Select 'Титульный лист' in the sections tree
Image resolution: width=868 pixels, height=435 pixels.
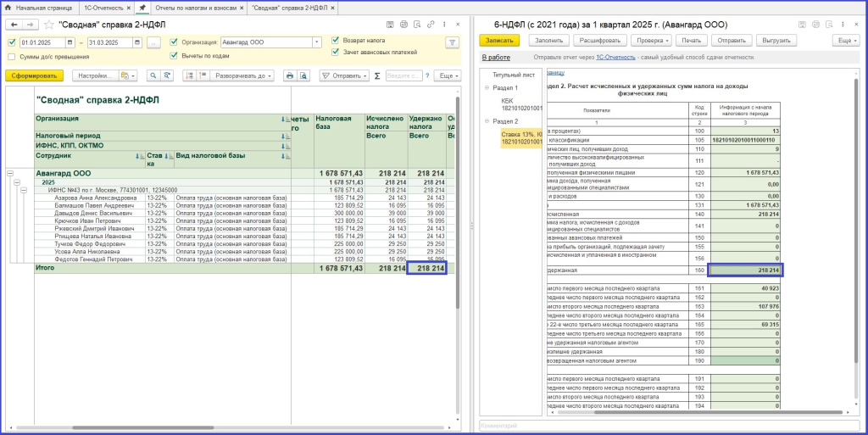(x=514, y=75)
